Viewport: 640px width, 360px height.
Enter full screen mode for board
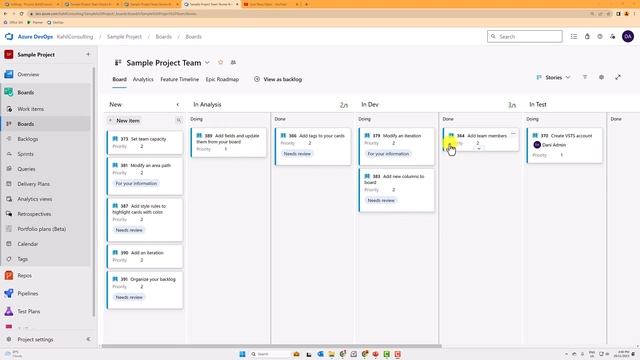[618, 77]
